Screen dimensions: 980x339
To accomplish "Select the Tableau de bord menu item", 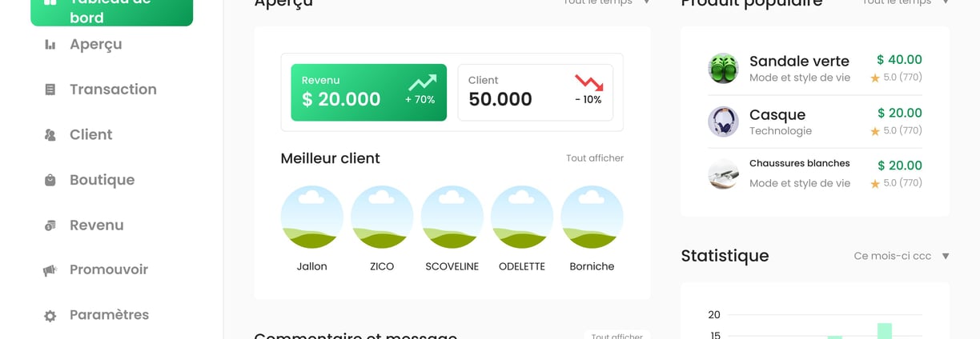I will 111,10.
